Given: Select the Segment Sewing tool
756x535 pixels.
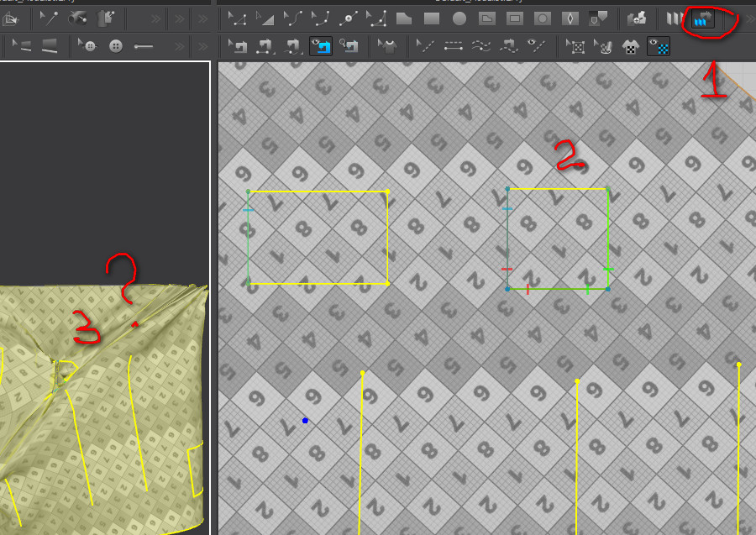Looking at the screenshot, I should point(237,46).
